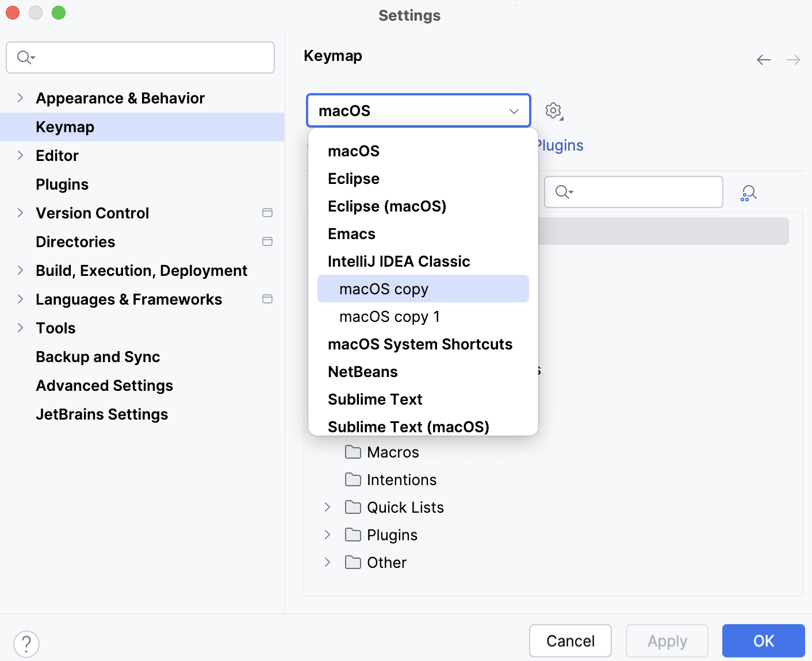Viewport: 812px width, 661px height.
Task: Click the folder icon beside Macros
Action: coord(353,452)
